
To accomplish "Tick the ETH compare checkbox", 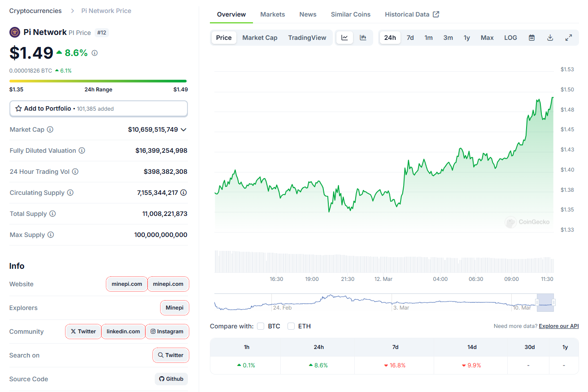I will pyautogui.click(x=291, y=326).
